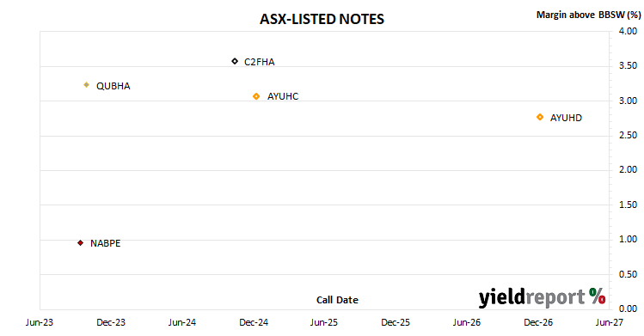Select the QUBHA diamond marker

[86, 85]
